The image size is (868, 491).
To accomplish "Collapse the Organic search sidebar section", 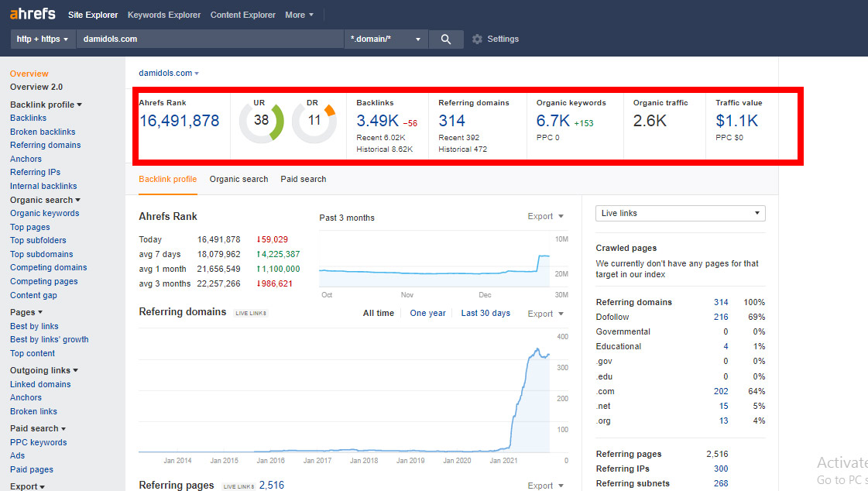I will [x=45, y=200].
